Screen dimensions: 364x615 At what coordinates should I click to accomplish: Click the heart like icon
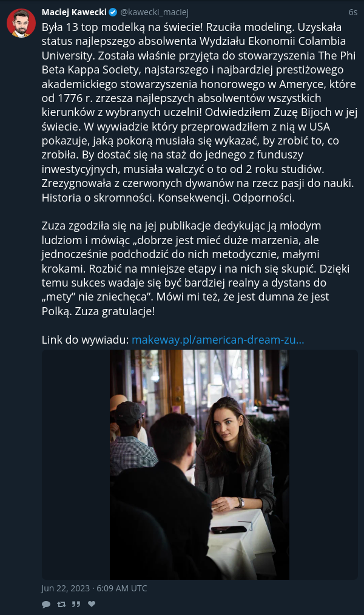tap(91, 603)
